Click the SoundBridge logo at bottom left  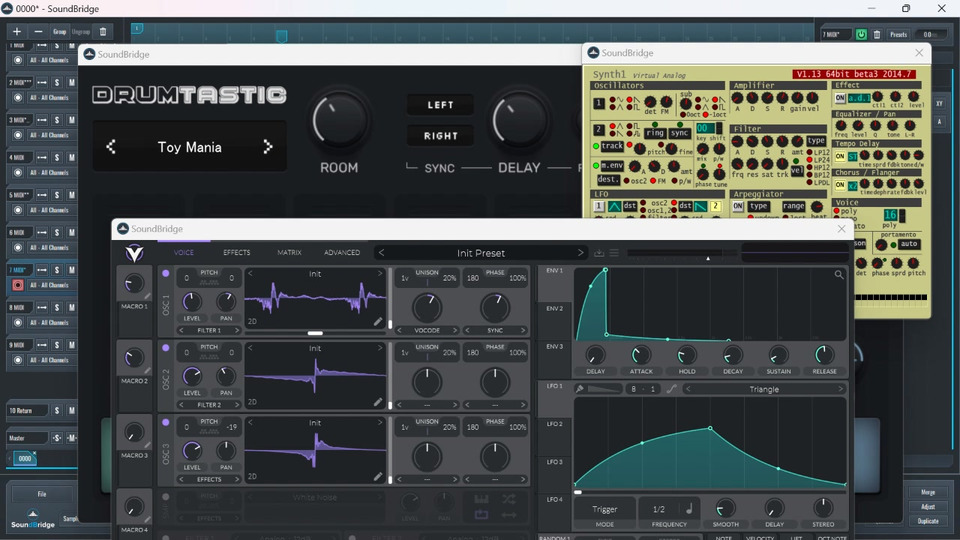pos(32,519)
